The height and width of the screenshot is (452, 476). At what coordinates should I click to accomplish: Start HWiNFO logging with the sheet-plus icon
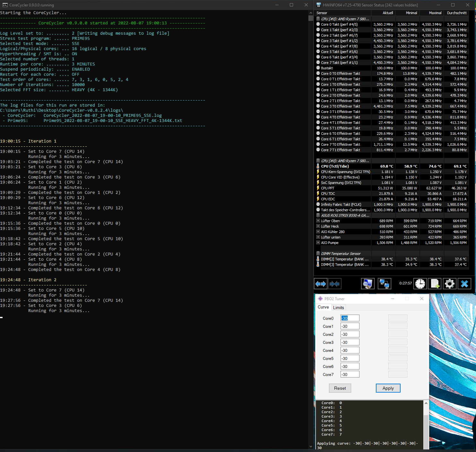pyautogui.click(x=435, y=284)
